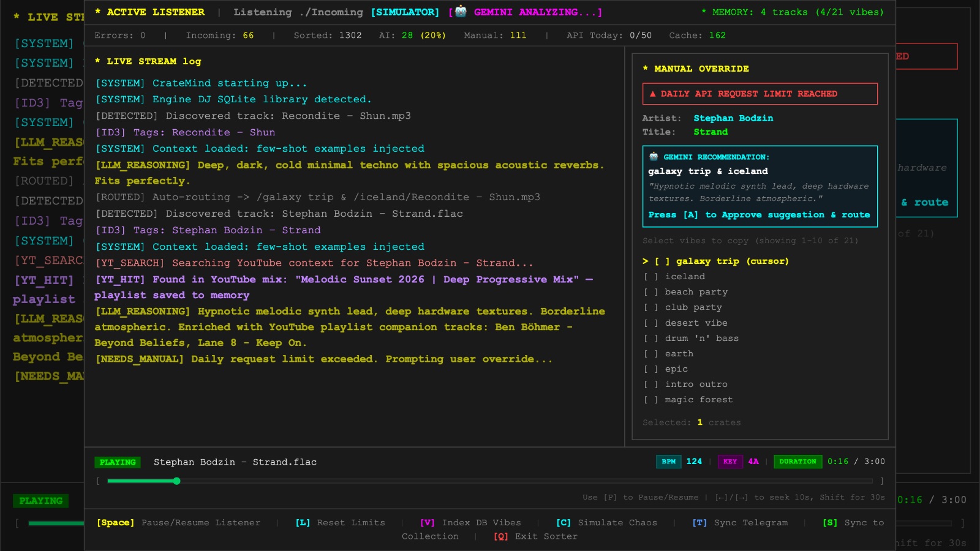Image resolution: width=980 pixels, height=551 pixels.
Task: Click the BPM badge in player bar
Action: [x=669, y=462]
